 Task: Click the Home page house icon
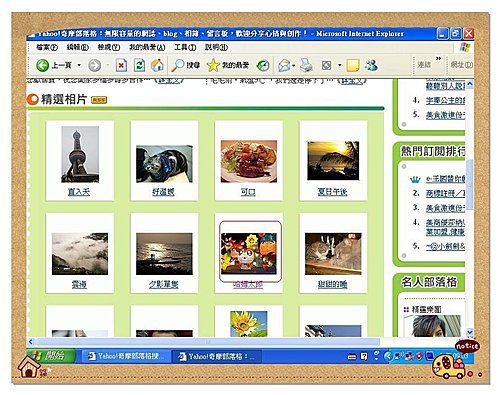[x=157, y=65]
